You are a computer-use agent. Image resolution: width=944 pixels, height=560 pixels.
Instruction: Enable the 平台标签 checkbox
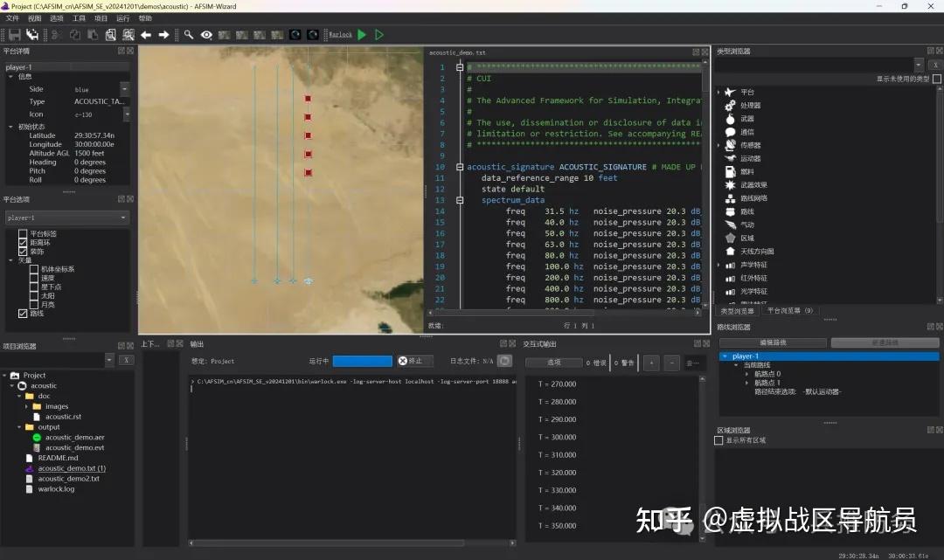click(23, 233)
